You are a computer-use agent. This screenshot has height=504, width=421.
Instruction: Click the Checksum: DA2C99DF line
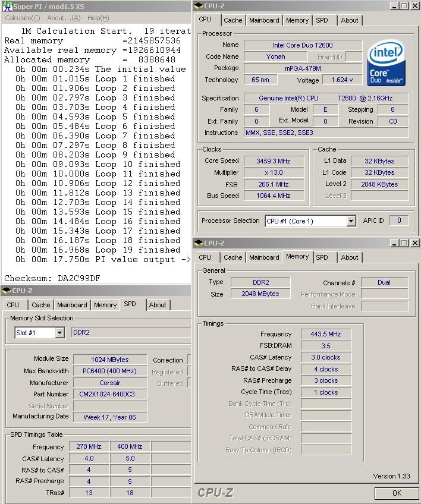click(x=52, y=278)
